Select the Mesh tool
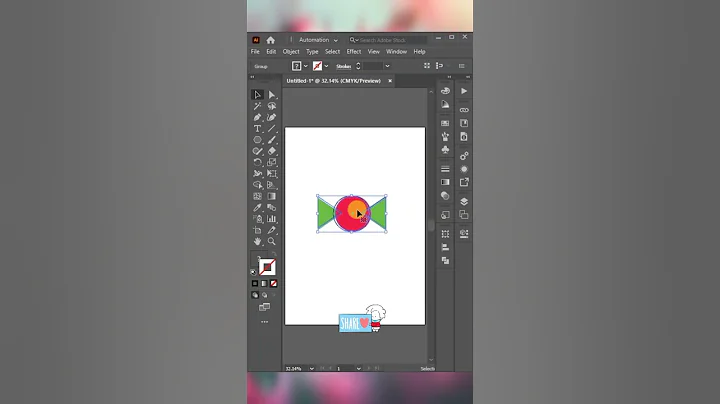 click(258, 196)
